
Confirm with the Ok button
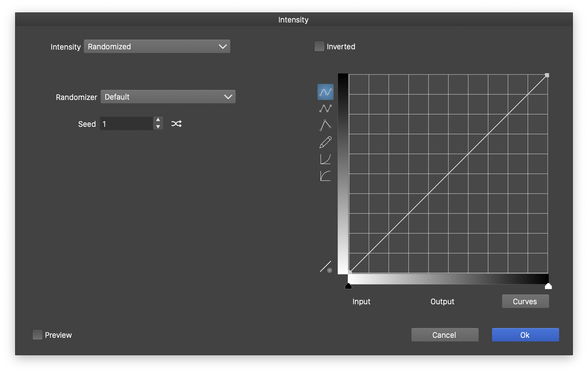525,335
